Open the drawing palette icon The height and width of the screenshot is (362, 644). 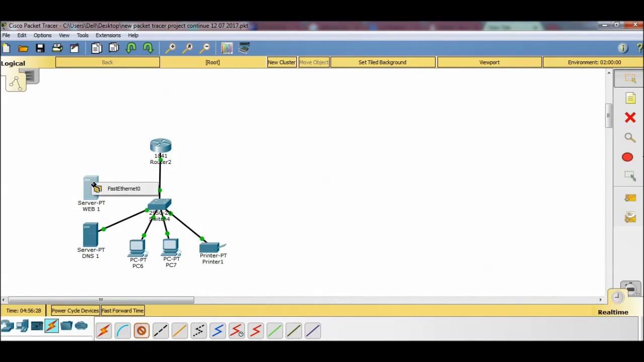[227, 48]
